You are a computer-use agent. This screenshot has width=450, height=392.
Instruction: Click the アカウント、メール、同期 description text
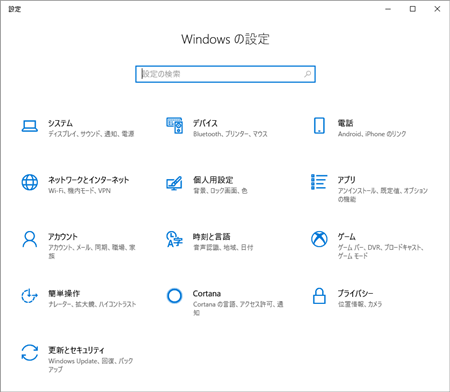pos(92,252)
